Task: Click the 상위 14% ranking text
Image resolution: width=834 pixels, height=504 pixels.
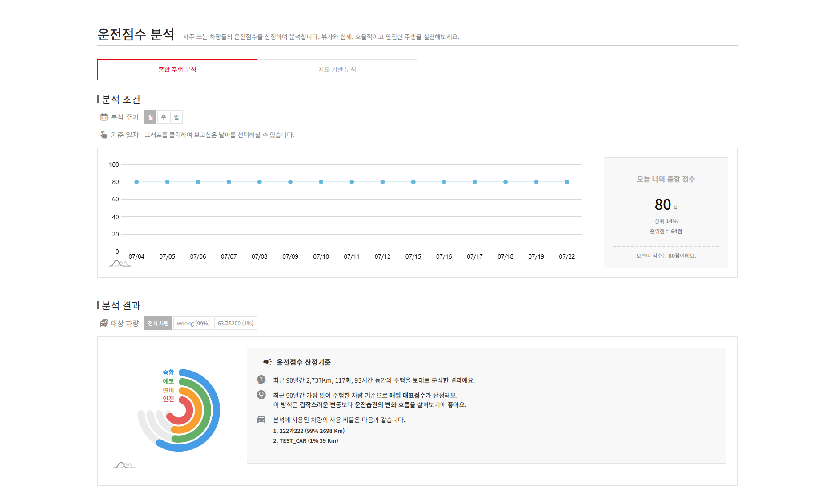Action: 666,221
